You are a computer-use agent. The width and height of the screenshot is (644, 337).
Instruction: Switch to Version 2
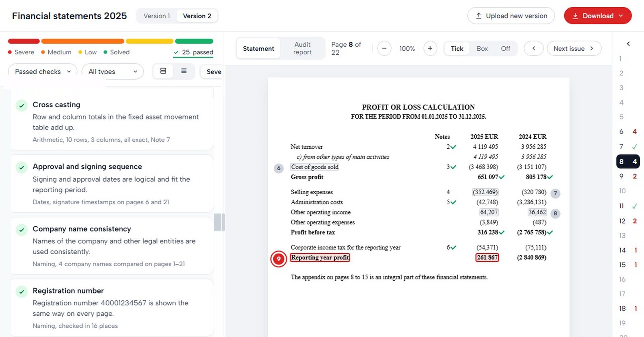[x=197, y=16]
